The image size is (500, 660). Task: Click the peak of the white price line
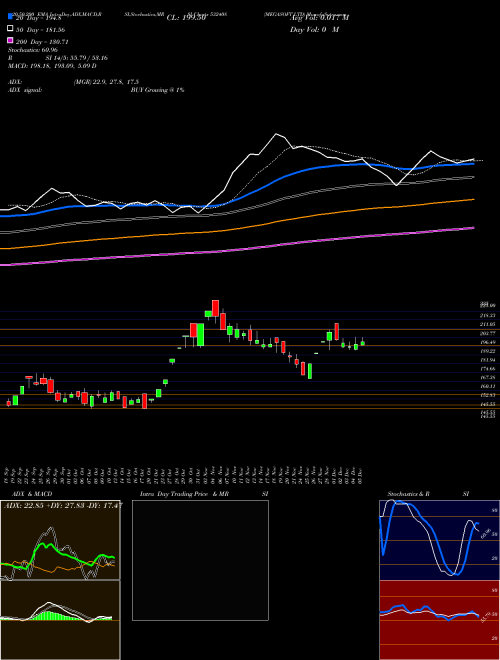(276, 134)
